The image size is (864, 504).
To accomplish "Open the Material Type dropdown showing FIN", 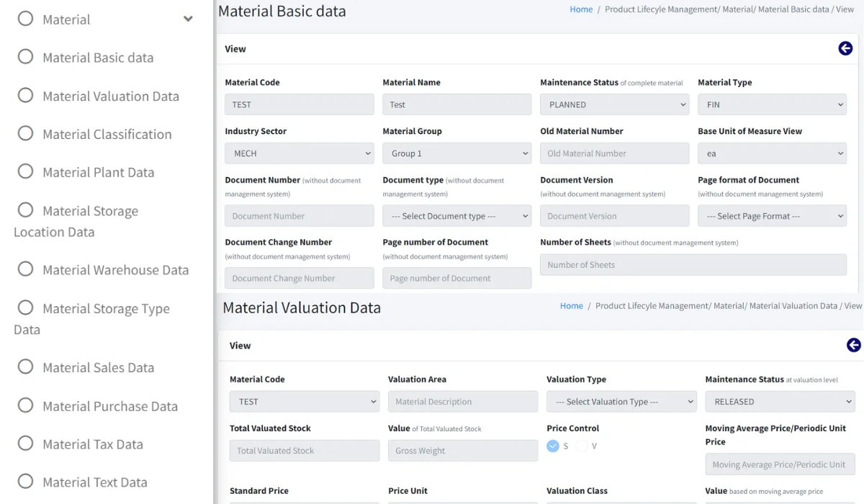I will pos(771,104).
